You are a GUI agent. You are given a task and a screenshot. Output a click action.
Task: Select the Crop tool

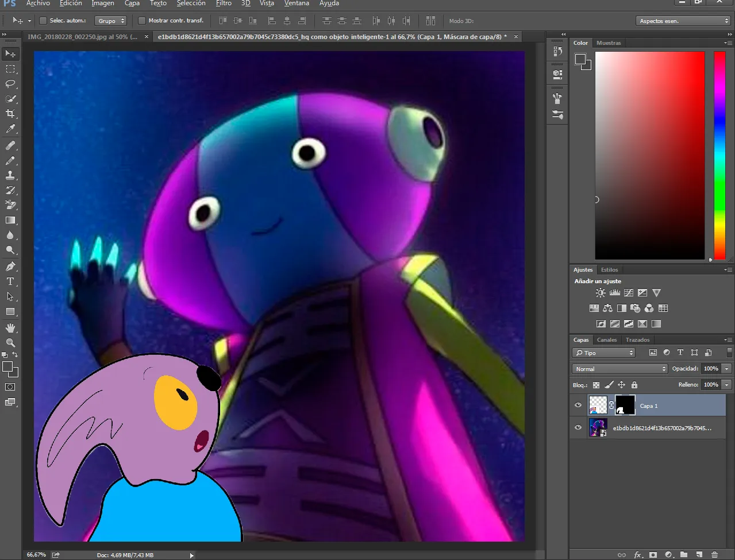10,114
